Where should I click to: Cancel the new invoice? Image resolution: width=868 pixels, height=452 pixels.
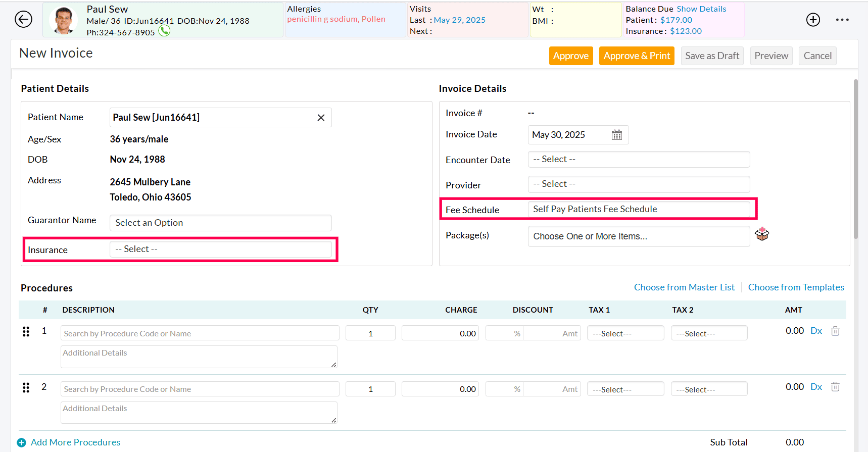[817, 56]
